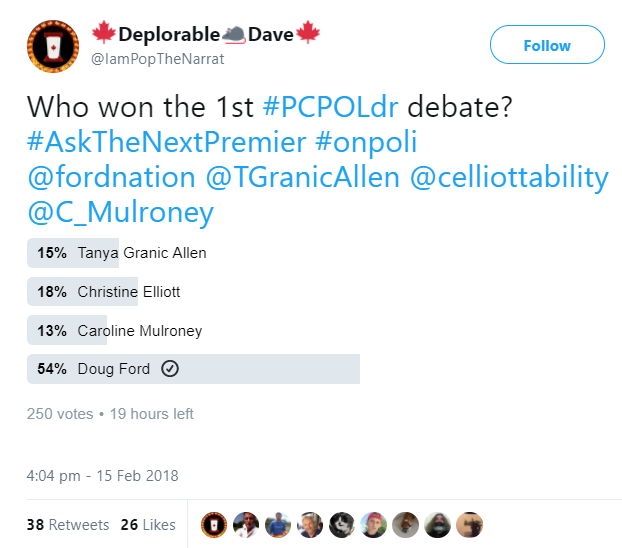This screenshot has height=548, width=622.
Task: View the 26 Likes list
Action: [x=147, y=524]
